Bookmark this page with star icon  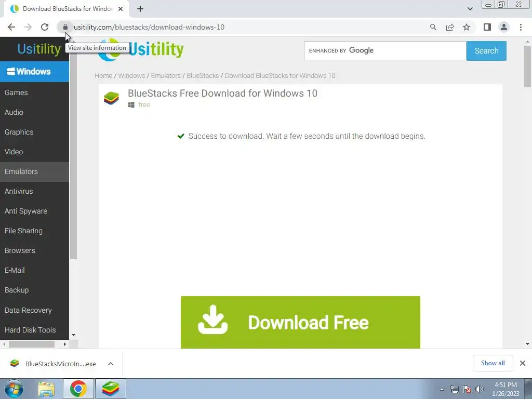(467, 27)
